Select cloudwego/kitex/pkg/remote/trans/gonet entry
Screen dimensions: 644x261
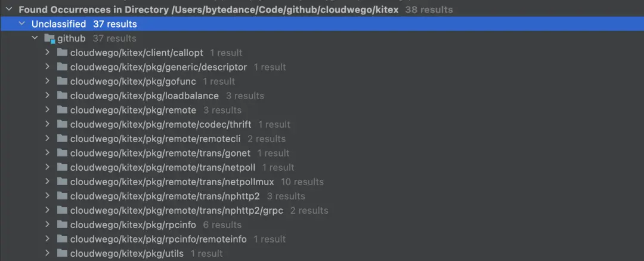[x=160, y=153]
